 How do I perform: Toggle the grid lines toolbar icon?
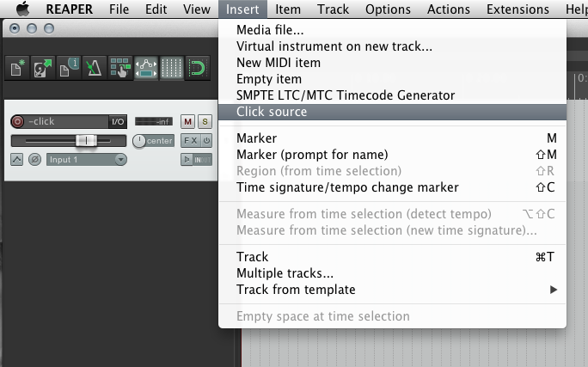tap(171, 68)
